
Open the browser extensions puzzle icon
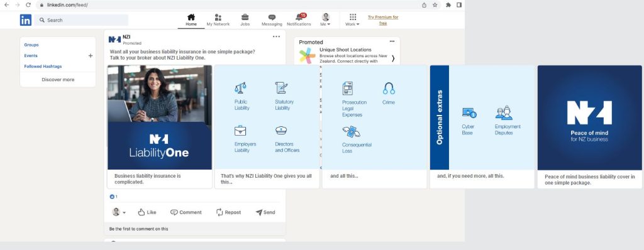tap(448, 5)
